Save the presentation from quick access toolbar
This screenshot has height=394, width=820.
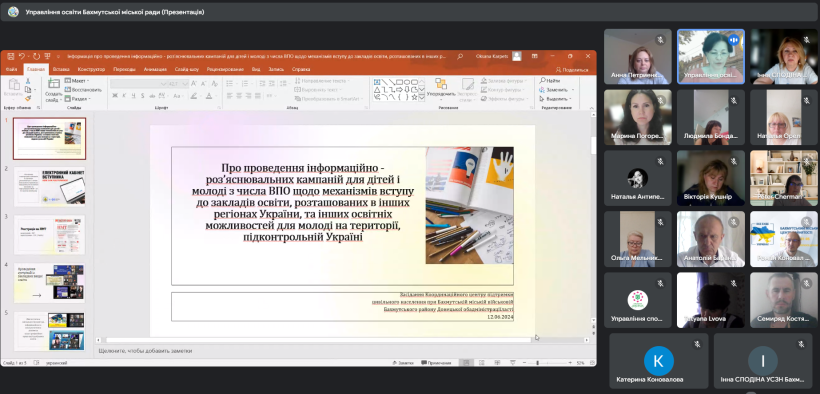(x=9, y=56)
